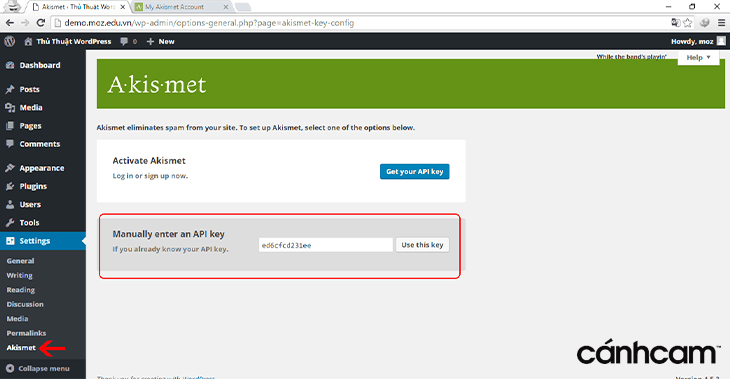Open a new browser tab
The height and width of the screenshot is (379, 730).
click(243, 7)
